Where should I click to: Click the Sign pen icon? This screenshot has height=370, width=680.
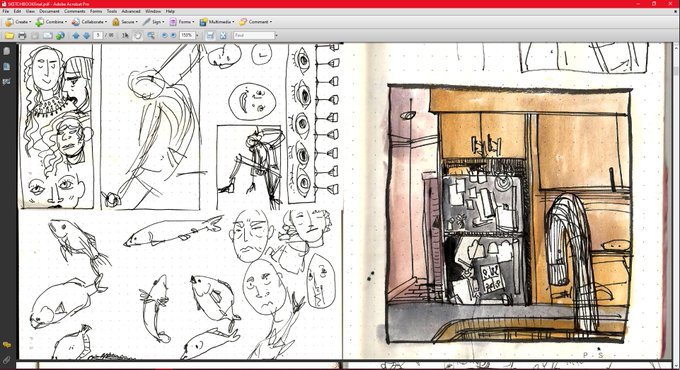pyautogui.click(x=147, y=22)
